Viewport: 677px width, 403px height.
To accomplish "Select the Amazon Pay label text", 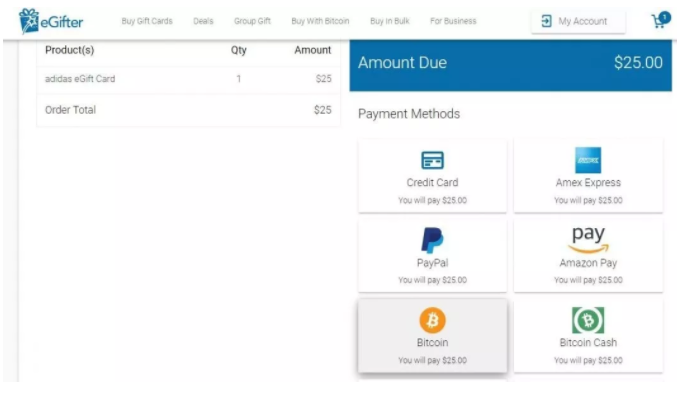I will click(588, 263).
